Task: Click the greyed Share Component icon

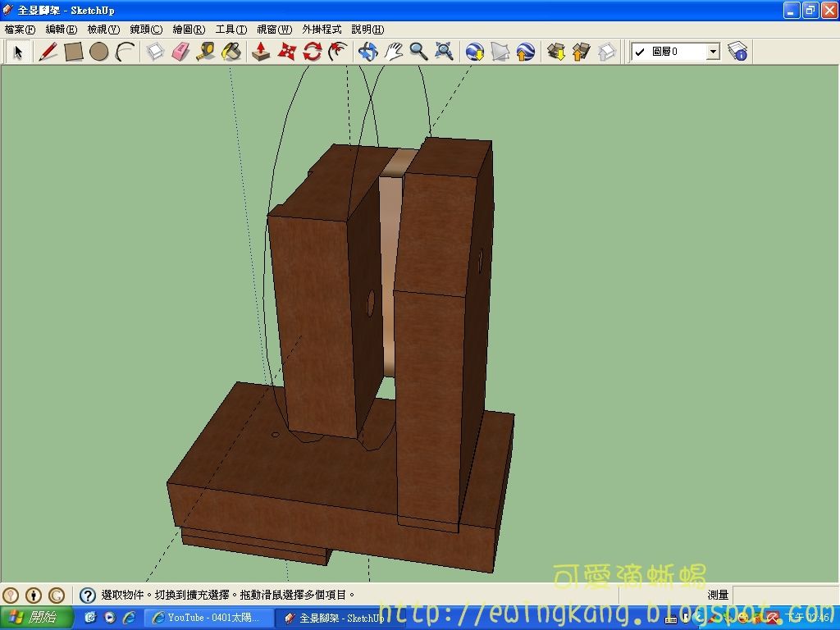Action: click(606, 52)
